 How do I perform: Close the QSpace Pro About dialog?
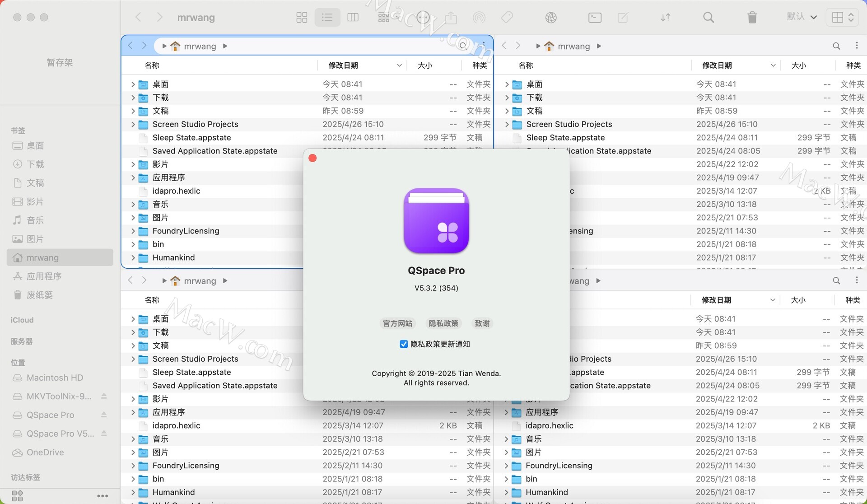click(312, 158)
